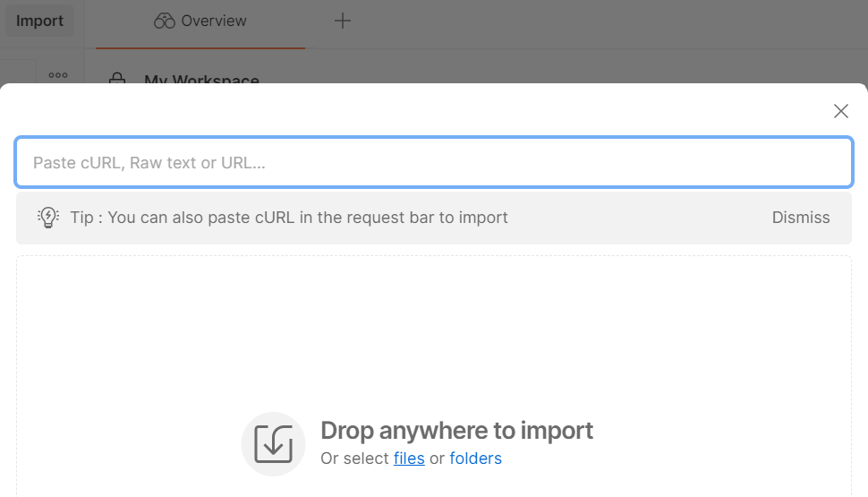The image size is (868, 497).
Task: Open a new tab with plus icon
Action: tap(343, 21)
